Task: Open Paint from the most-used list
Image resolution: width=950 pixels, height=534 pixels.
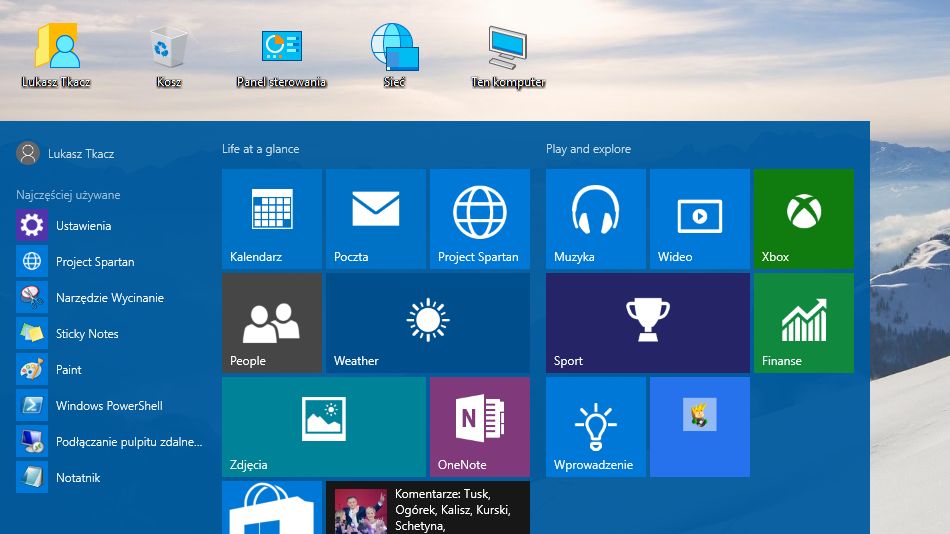Action: tap(110, 370)
